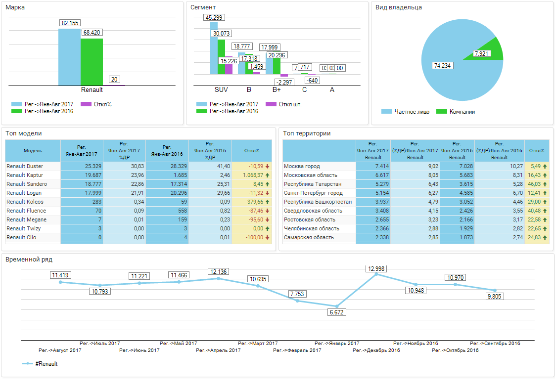Click up arrow beside 24,83 Самарская
The height and width of the screenshot is (392, 555).
pyautogui.click(x=545, y=237)
